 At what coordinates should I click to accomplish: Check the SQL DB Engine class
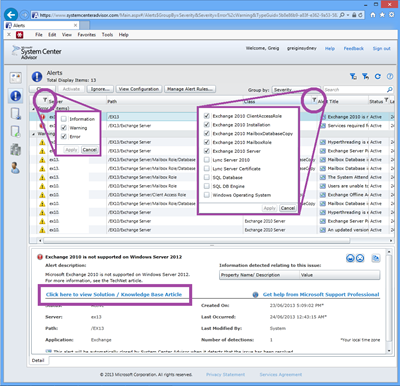(207, 186)
